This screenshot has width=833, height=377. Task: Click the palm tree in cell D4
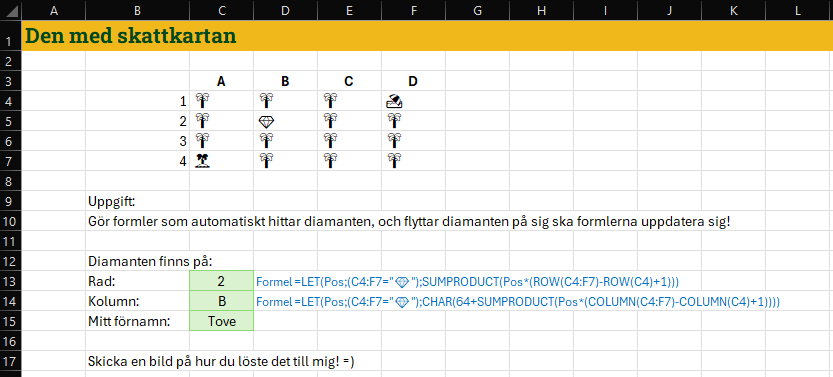click(266, 101)
